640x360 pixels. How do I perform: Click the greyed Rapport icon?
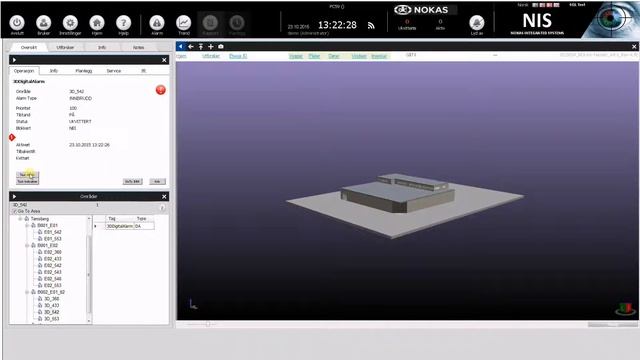click(x=211, y=23)
